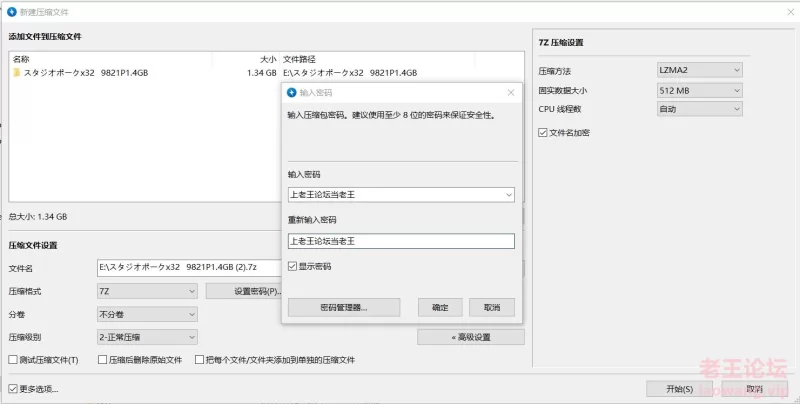Expand the 压缩级别 dropdown

(191, 337)
